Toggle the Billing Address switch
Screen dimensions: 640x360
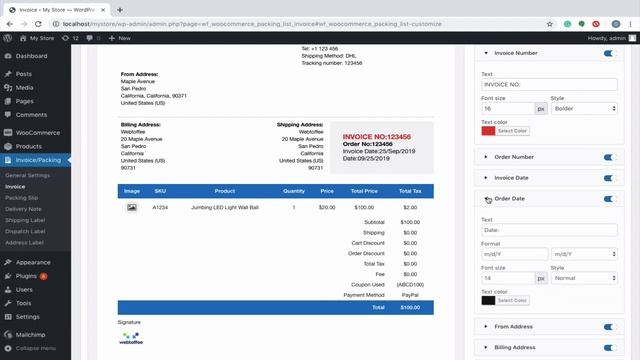608,347
